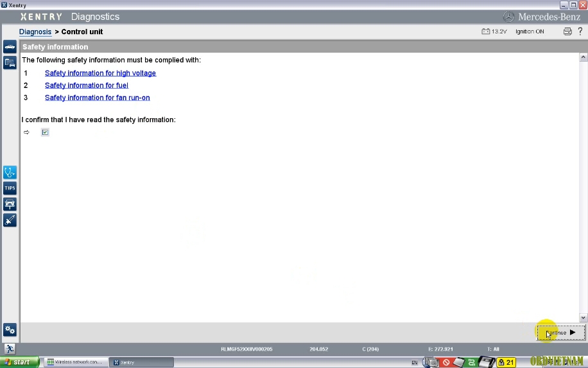
Task: Open the vehicle selection car icon
Action: click(10, 47)
